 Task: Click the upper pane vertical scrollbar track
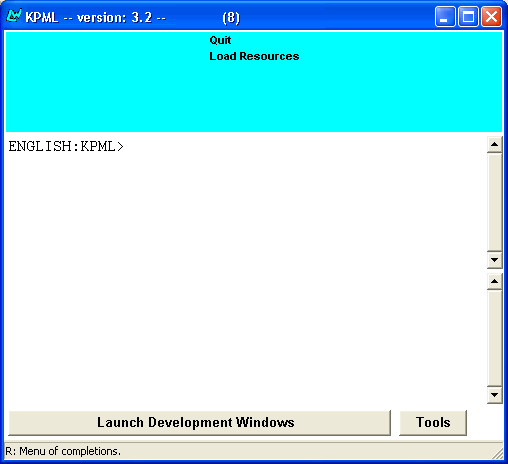494,202
